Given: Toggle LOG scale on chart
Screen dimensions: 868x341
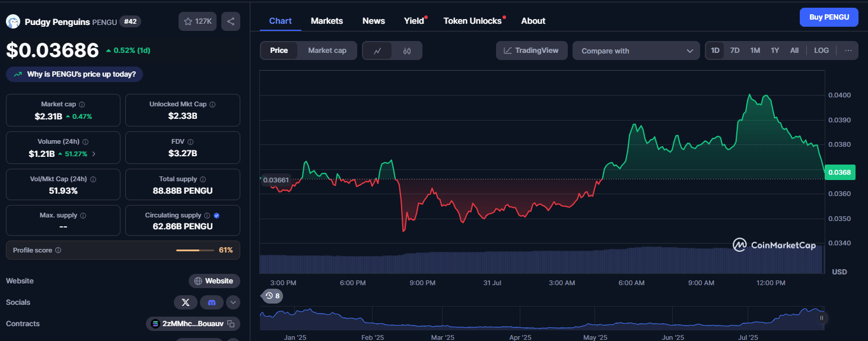Looking at the screenshot, I should [821, 50].
